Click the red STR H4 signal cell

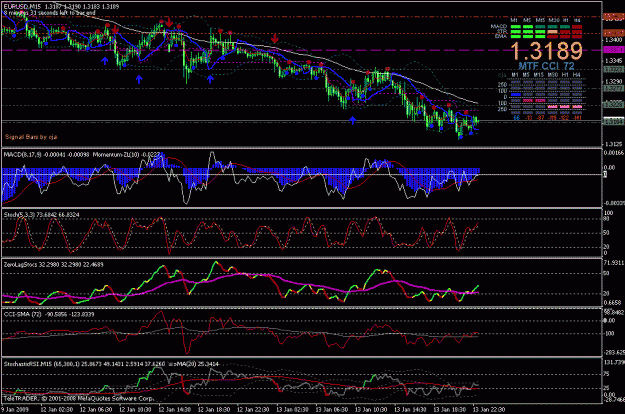pyautogui.click(x=577, y=32)
